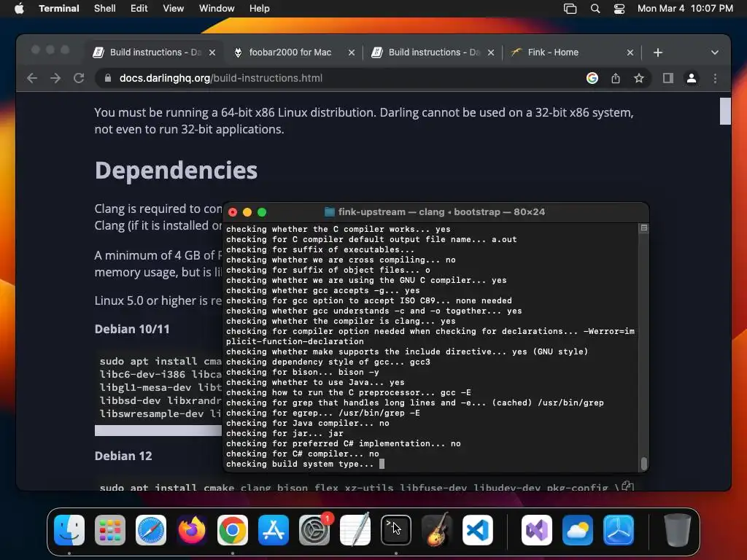
Task: Open the Apple menu
Action: [19, 9]
